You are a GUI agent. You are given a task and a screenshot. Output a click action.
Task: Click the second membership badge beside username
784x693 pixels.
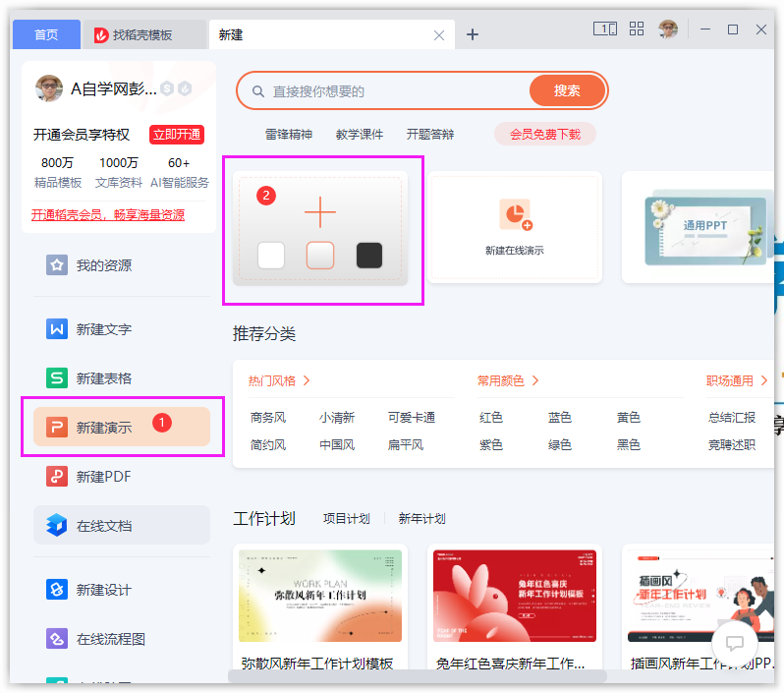pos(185,89)
